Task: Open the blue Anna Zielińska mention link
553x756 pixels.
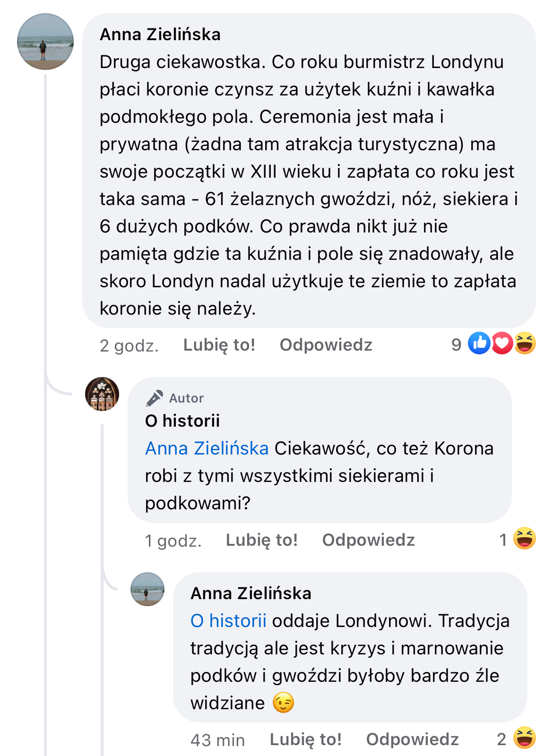Action: pyautogui.click(x=207, y=448)
